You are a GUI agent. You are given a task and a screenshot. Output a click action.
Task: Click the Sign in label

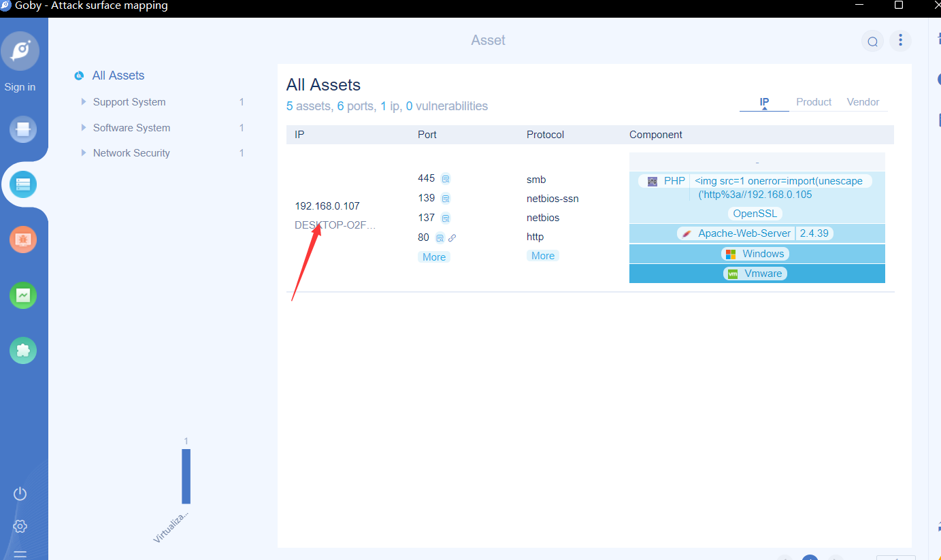click(x=20, y=87)
